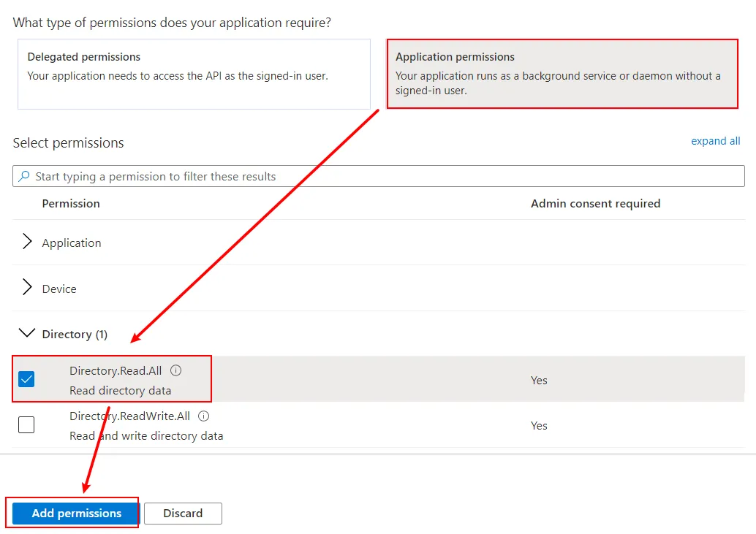Click the Permission column header
Image resolution: width=756 pixels, height=534 pixels.
click(71, 204)
